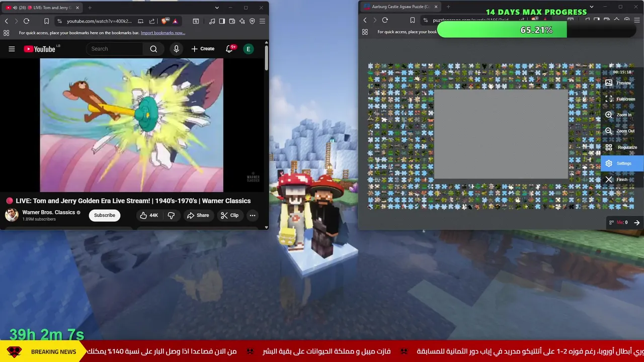
Task: Like the video with 44K likes
Action: pyautogui.click(x=149, y=215)
